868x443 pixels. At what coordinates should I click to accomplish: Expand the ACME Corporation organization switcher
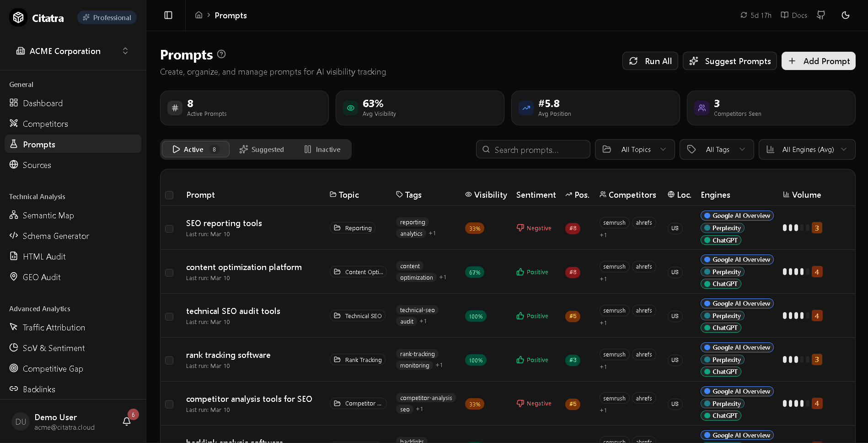coord(73,51)
